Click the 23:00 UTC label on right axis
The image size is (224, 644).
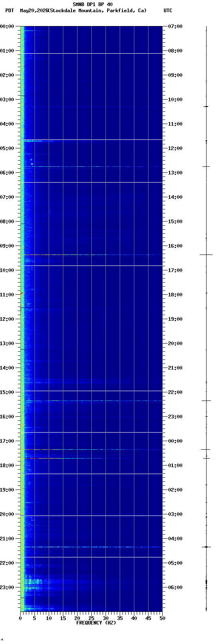(175, 417)
